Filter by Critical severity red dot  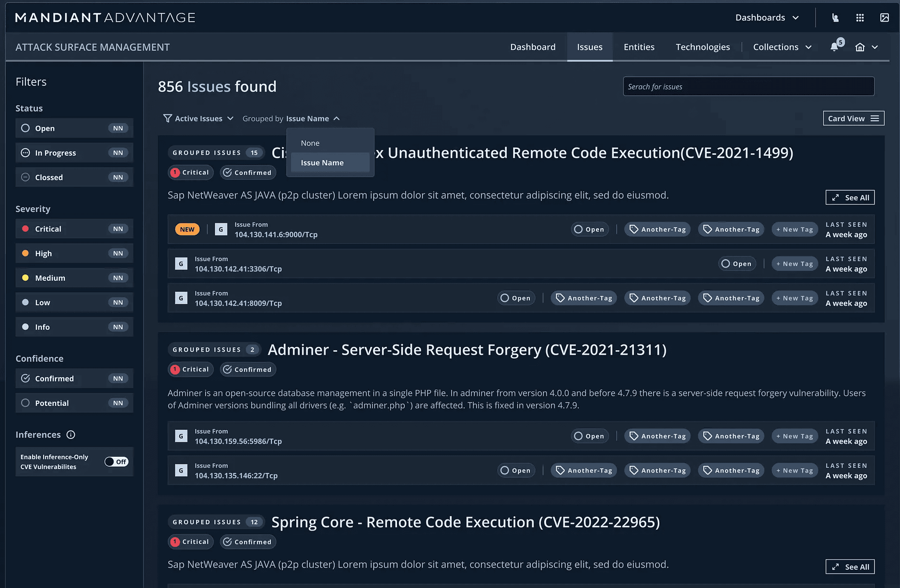pos(25,229)
